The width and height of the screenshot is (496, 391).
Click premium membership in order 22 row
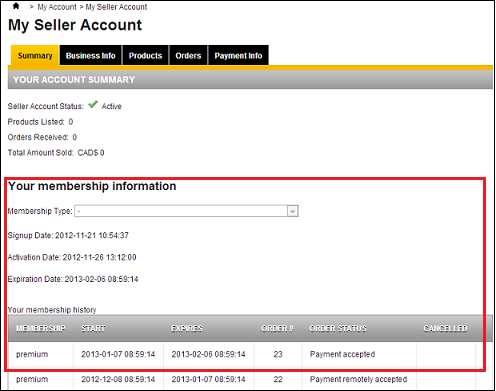tap(32, 380)
